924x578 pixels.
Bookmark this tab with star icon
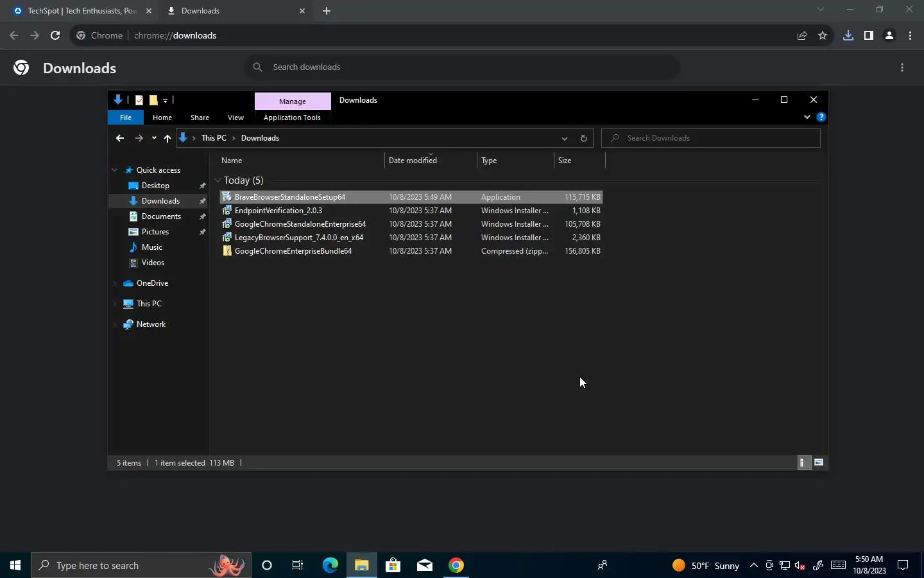823,35
